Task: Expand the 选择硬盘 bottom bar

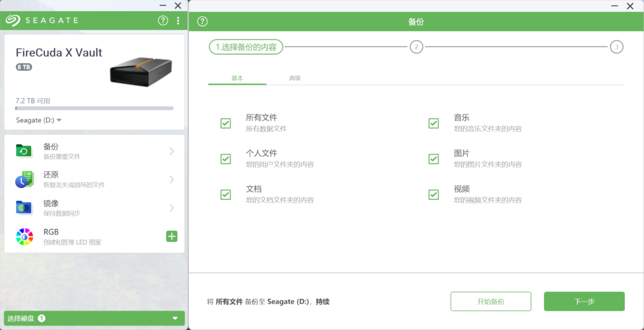Action: (94, 318)
